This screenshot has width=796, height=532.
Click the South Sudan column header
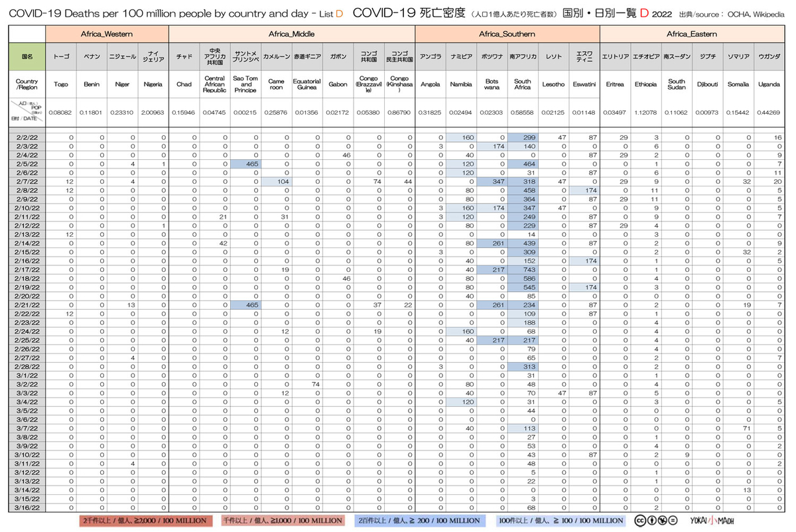click(x=676, y=84)
